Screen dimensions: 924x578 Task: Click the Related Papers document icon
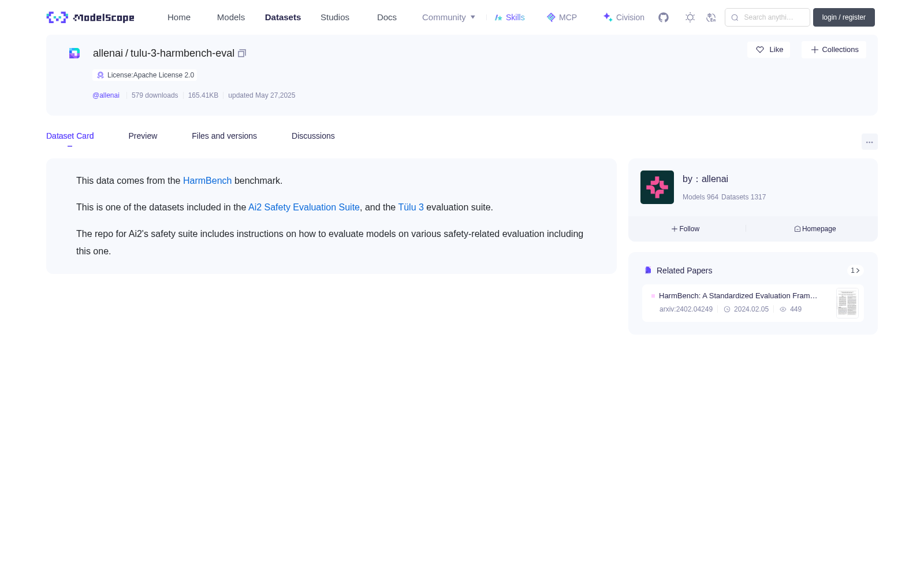tap(648, 271)
